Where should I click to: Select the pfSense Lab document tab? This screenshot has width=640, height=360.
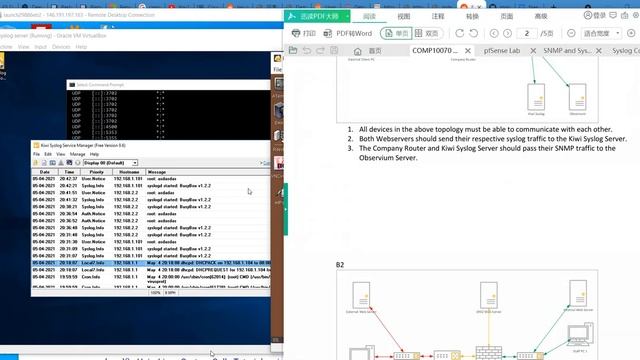(502, 51)
